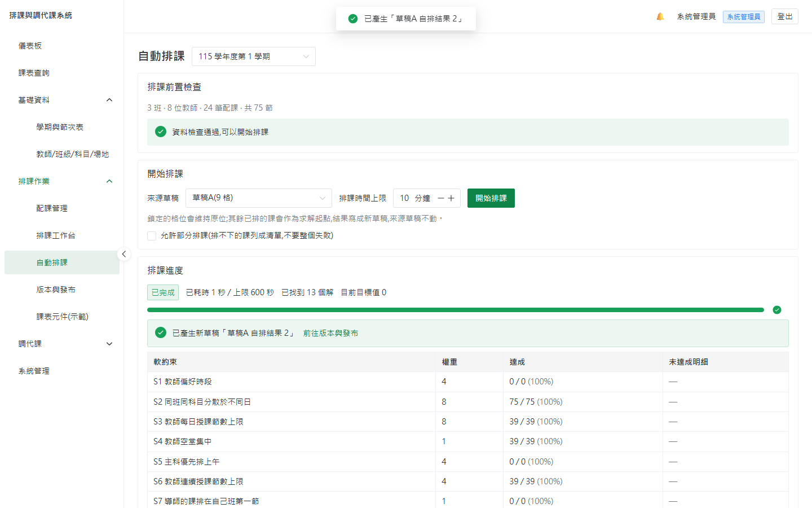812x508 pixels.
Task: Click 目前目標值 0 status text
Action: click(x=364, y=292)
